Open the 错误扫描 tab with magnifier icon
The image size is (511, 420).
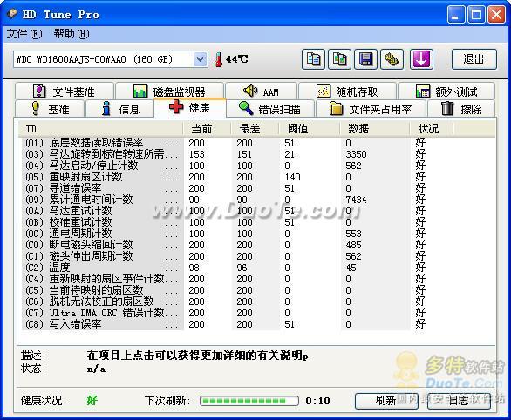(269, 109)
